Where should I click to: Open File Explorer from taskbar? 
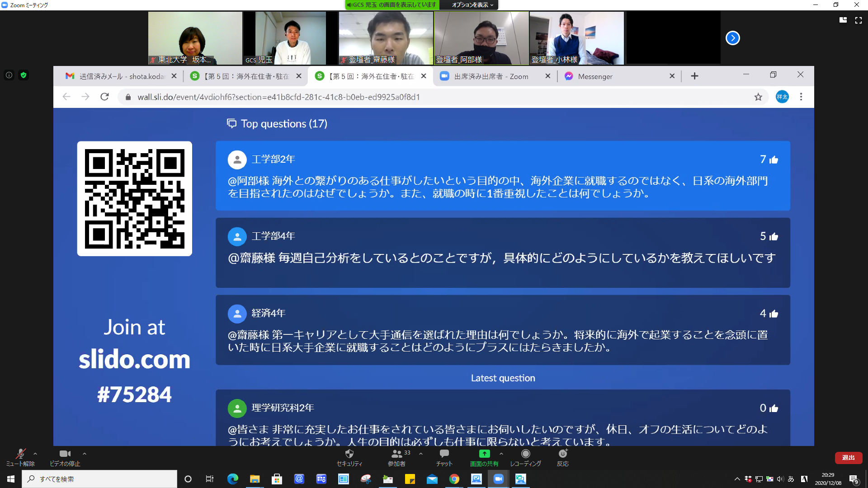255,479
